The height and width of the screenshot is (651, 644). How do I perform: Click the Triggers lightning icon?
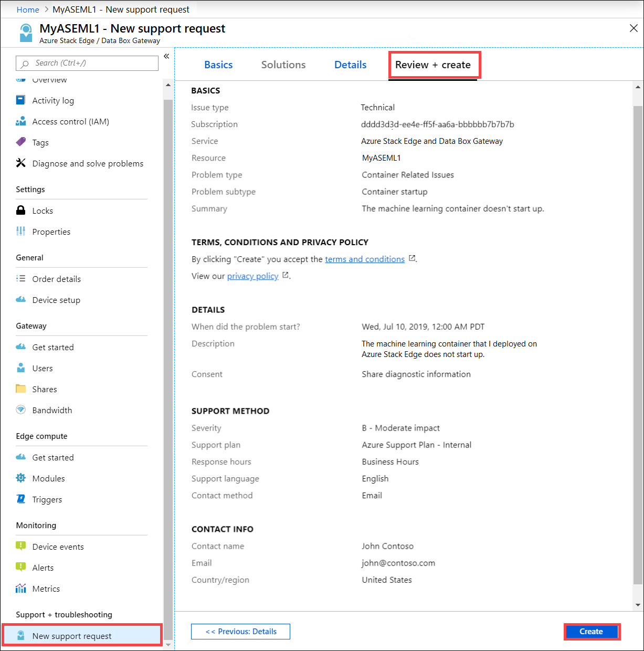coord(20,499)
